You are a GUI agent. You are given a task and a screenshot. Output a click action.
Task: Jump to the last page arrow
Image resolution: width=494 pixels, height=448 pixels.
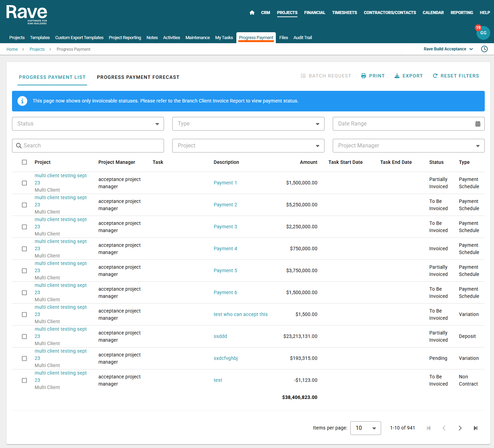(475, 428)
